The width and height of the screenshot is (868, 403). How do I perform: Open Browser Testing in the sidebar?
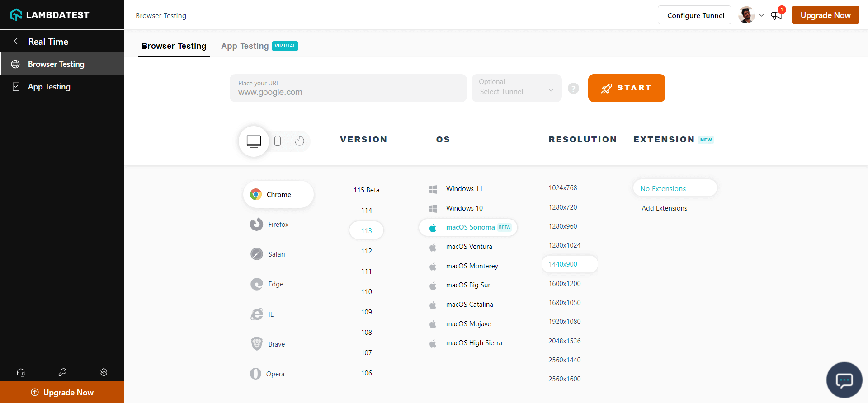pos(62,64)
